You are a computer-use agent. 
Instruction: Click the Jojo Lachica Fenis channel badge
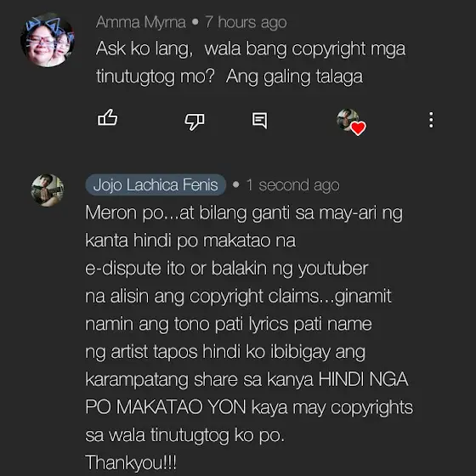pyautogui.click(x=156, y=184)
